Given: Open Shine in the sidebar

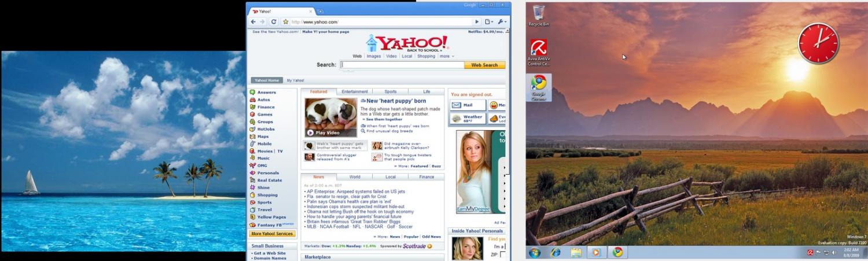Looking at the screenshot, I should 263,188.
